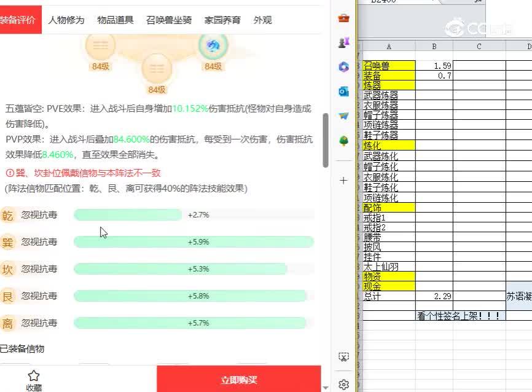This screenshot has width=532, height=392.
Task: Open the red toolbox sidebar icon
Action: pyautogui.click(x=343, y=17)
